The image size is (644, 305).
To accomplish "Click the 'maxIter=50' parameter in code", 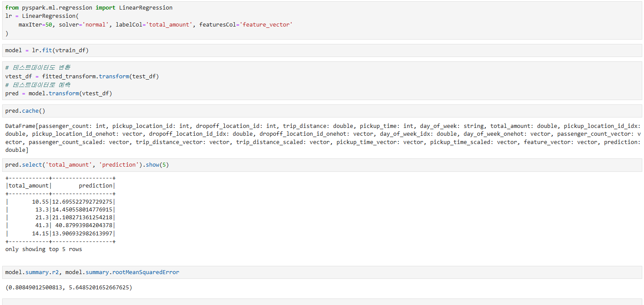I will 35,25.
